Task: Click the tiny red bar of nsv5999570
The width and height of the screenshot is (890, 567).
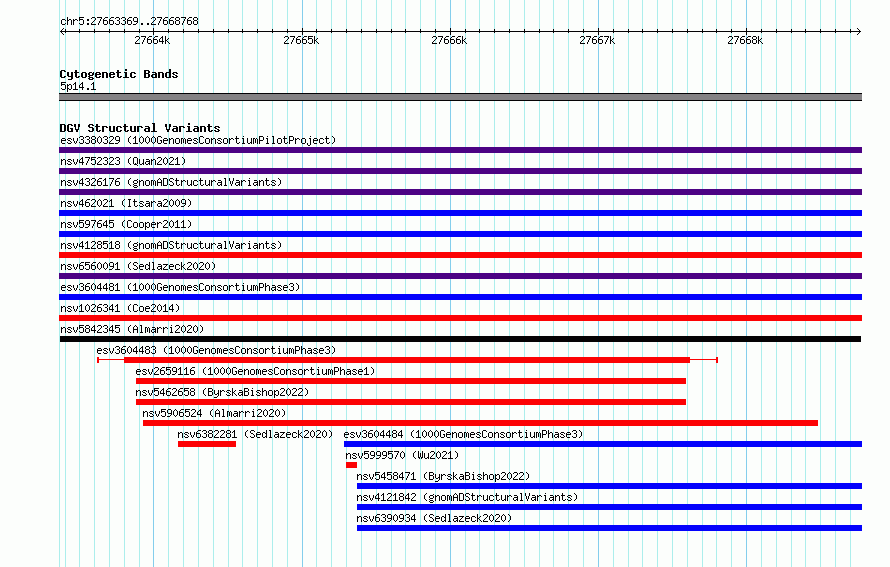Action: tap(351, 465)
